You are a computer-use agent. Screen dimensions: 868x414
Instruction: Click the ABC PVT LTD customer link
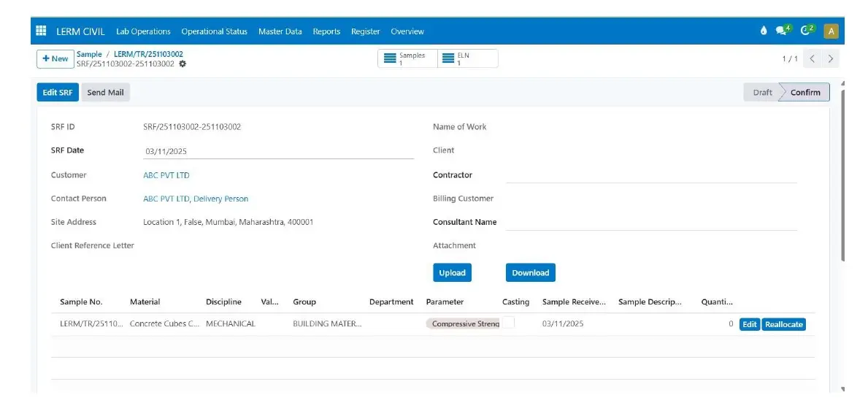(166, 175)
